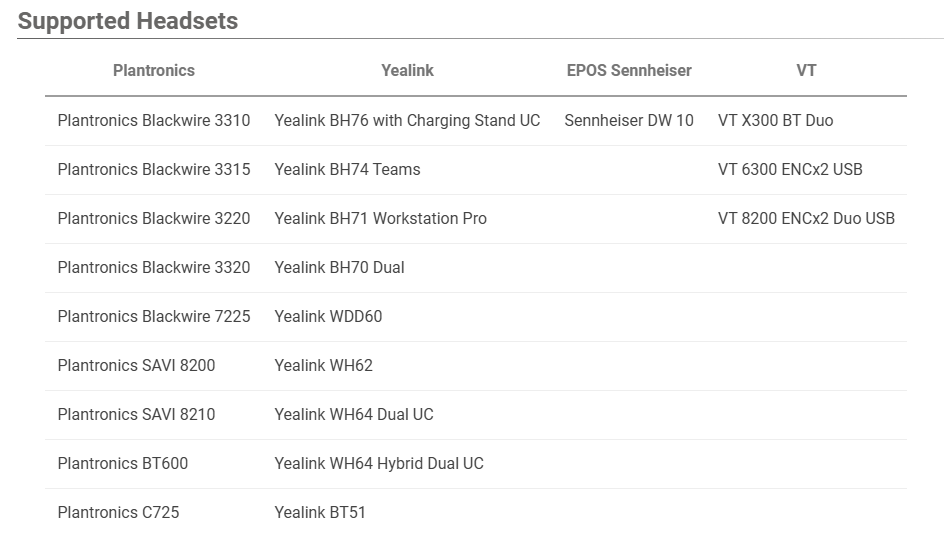Click Yealink BH76 with Charging Stand UC
944x535 pixels.
(407, 120)
